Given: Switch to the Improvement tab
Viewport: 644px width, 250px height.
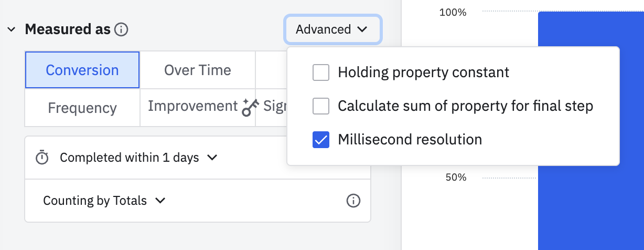Looking at the screenshot, I should coord(192,107).
